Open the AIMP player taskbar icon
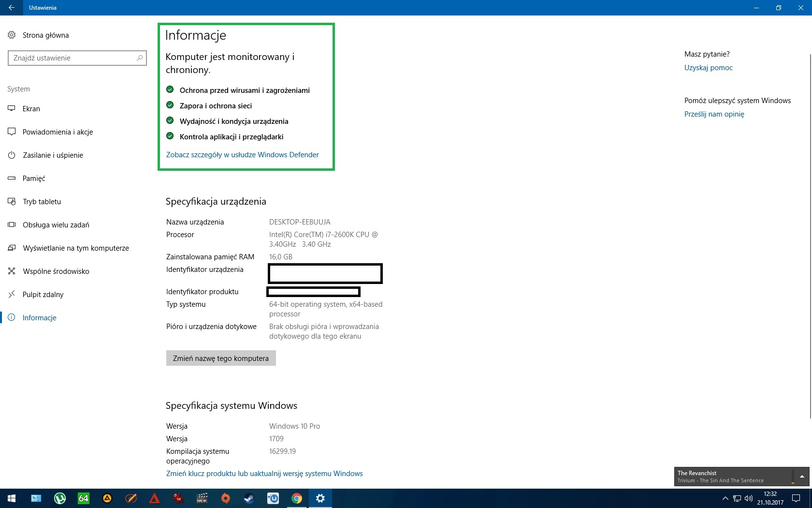This screenshot has width=812, height=508. click(107, 498)
